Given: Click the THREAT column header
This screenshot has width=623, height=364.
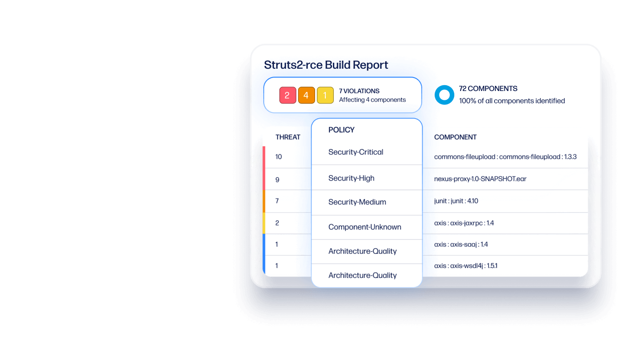Looking at the screenshot, I should (288, 137).
